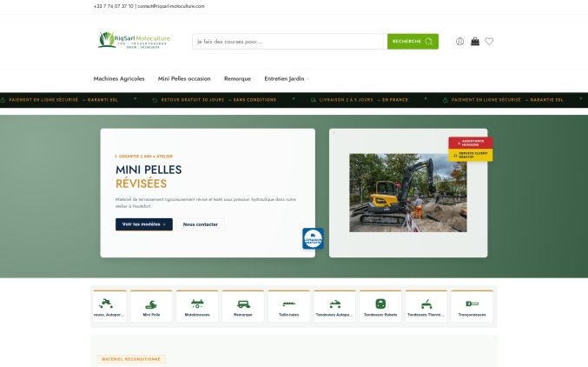
Task: Click the +33 7 74 07 37 10 phone number
Action: (x=113, y=6)
